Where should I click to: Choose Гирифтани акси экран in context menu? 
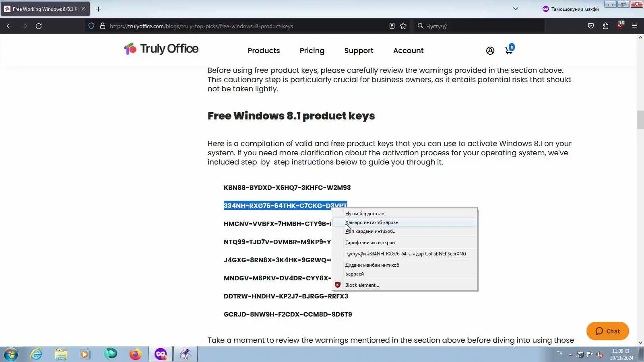tap(404, 243)
